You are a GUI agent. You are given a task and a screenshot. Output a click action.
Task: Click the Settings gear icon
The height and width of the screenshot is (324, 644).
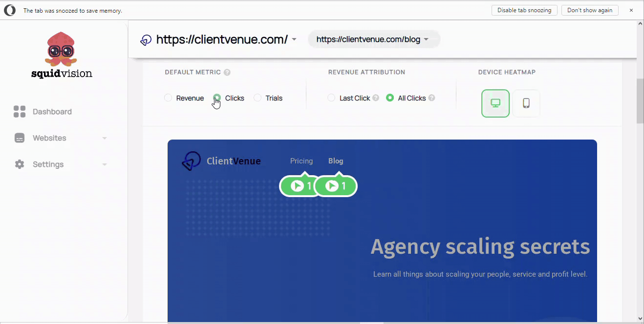click(20, 164)
